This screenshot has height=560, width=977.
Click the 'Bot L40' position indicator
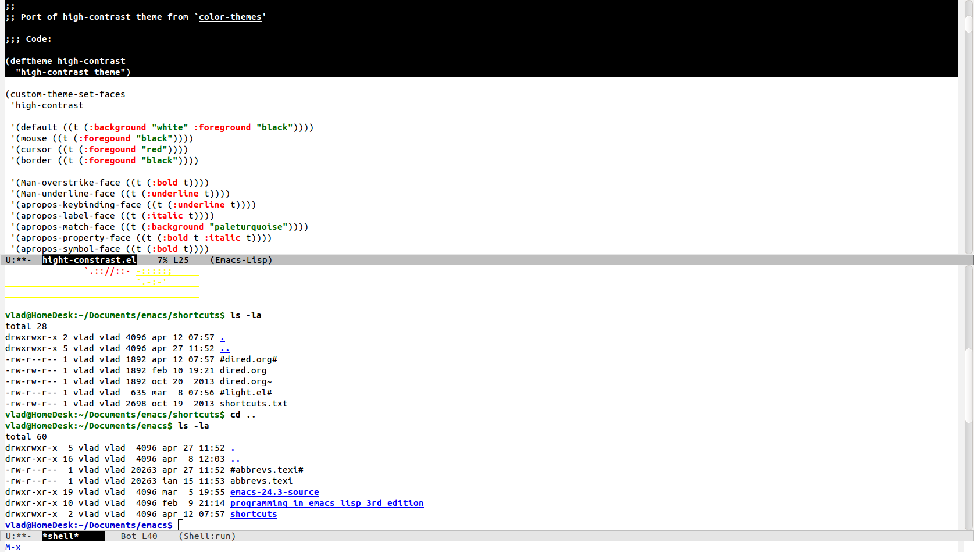pyautogui.click(x=139, y=536)
